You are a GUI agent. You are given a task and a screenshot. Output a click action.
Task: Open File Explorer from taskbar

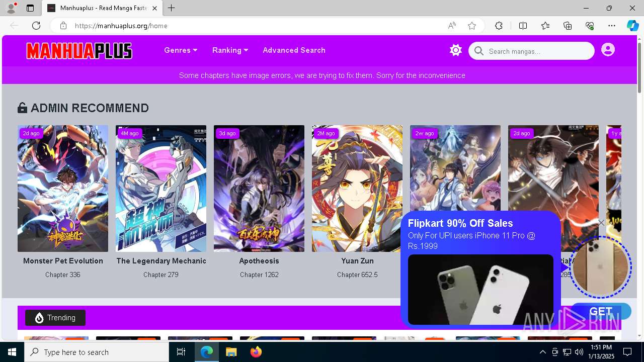[x=231, y=352]
